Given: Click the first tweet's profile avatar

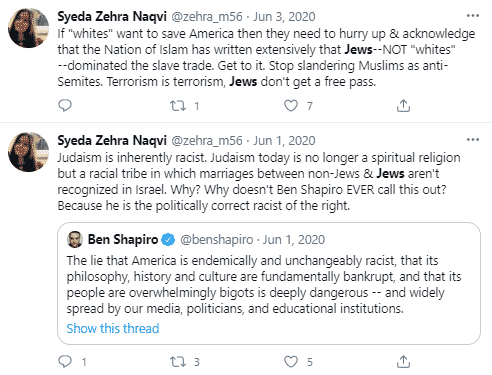Looking at the screenshot, I should 29,28.
